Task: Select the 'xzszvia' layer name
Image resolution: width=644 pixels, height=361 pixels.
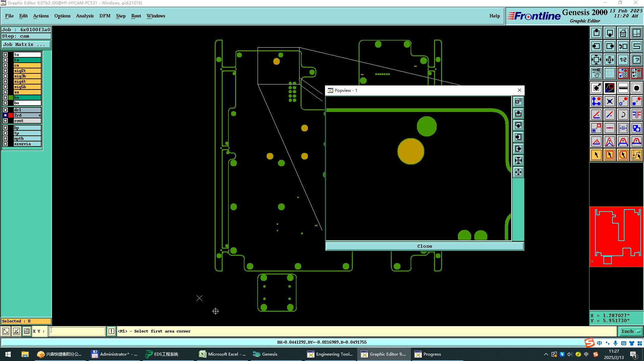Action: [27, 144]
